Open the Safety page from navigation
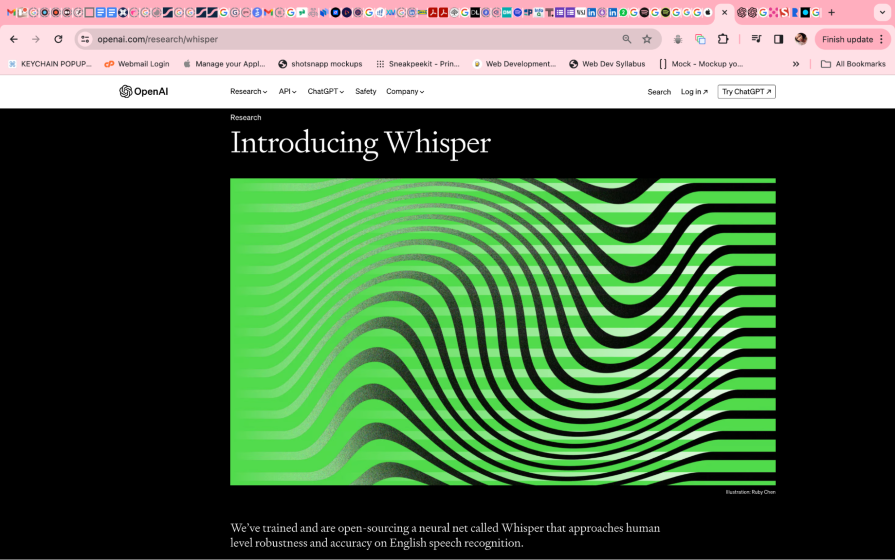895x560 pixels. click(366, 91)
